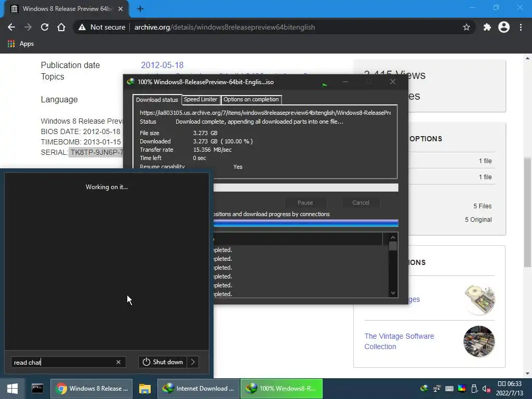532x399 pixels.
Task: Expand Shut down options arrow
Action: [193, 362]
